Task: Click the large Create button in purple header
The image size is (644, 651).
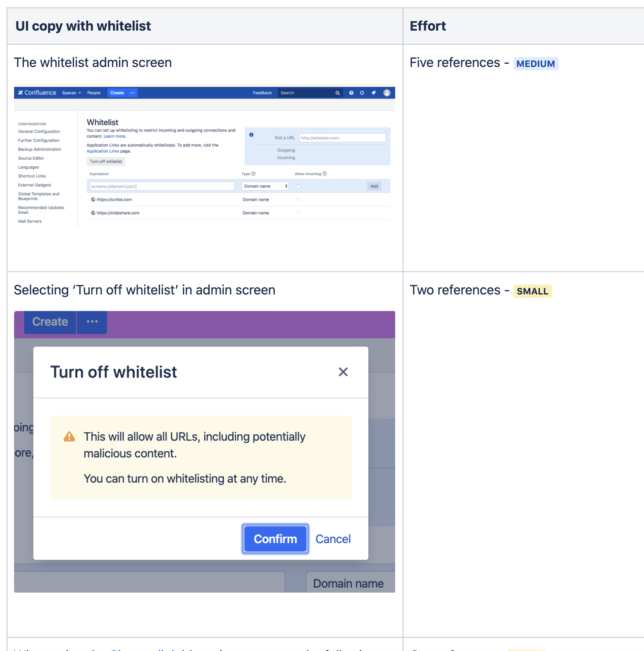Action: (50, 322)
